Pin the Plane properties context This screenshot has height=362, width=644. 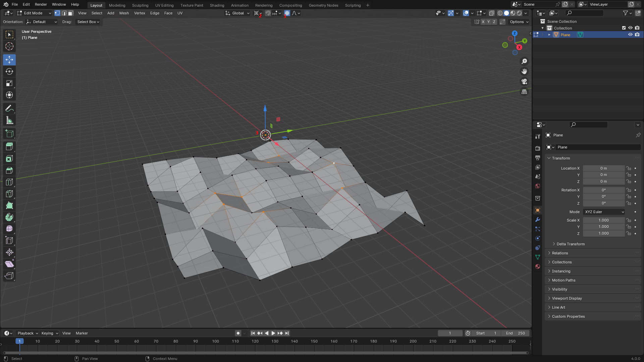point(638,135)
